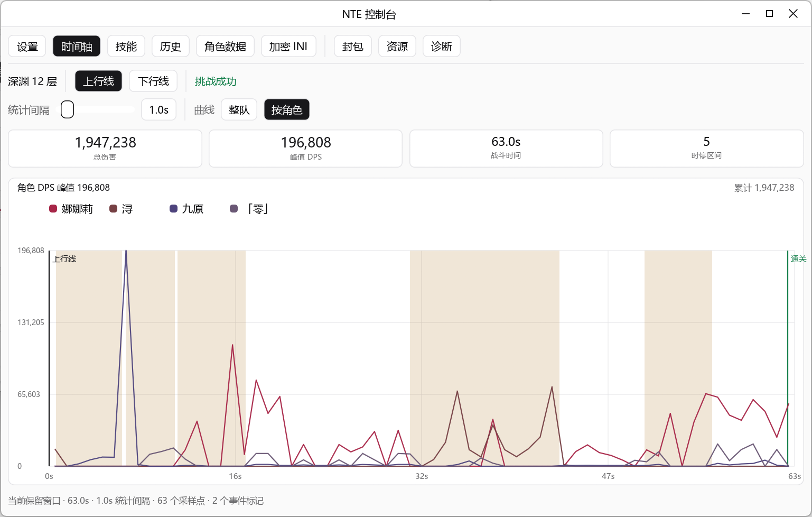Click the 角色 DPS 峰值 196,808 title
The height and width of the screenshot is (517, 812).
tap(63, 188)
